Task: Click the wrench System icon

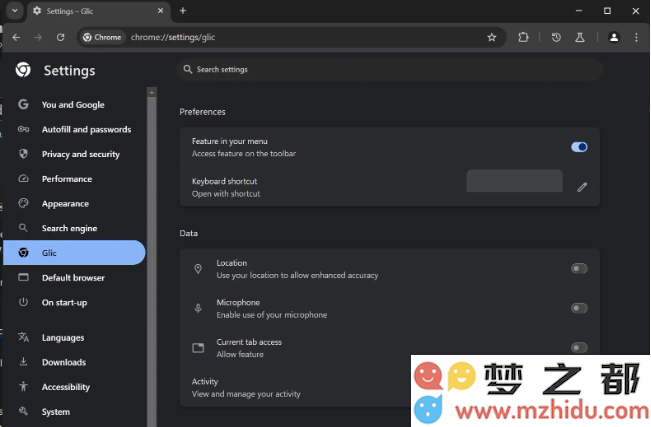Action: [23, 411]
